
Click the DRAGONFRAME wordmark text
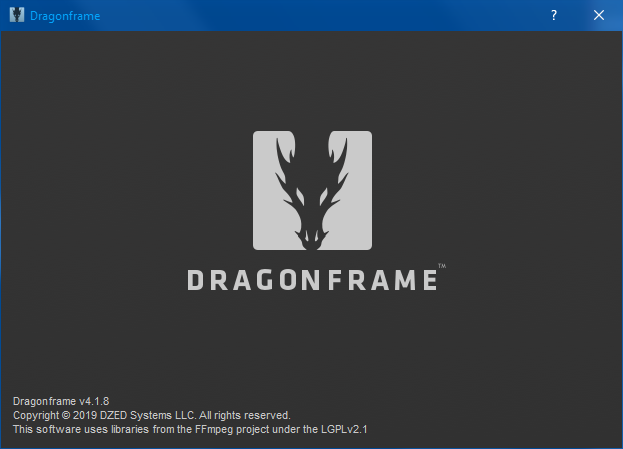312,280
